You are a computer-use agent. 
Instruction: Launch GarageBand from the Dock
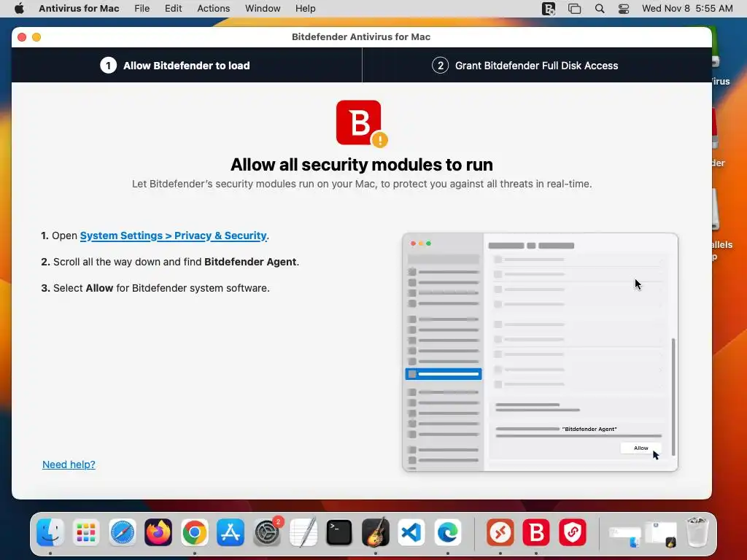[x=376, y=532]
